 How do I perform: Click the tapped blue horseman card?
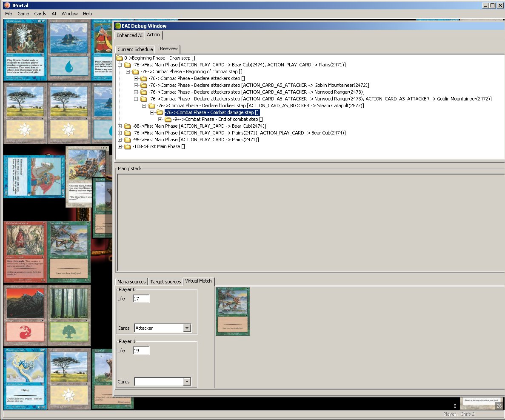[x=35, y=177]
